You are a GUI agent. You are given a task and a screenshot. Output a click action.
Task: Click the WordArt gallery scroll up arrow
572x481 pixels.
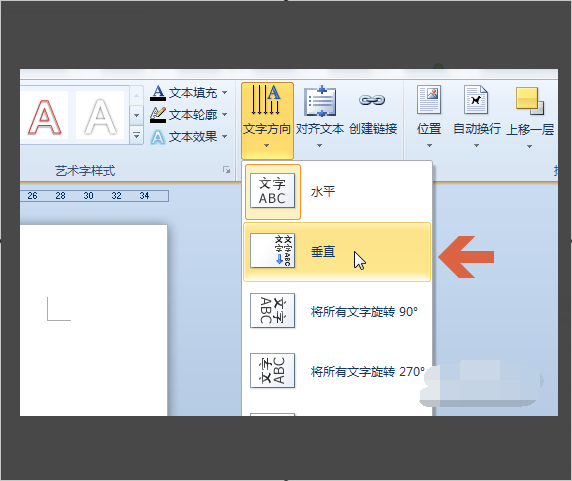[136, 96]
